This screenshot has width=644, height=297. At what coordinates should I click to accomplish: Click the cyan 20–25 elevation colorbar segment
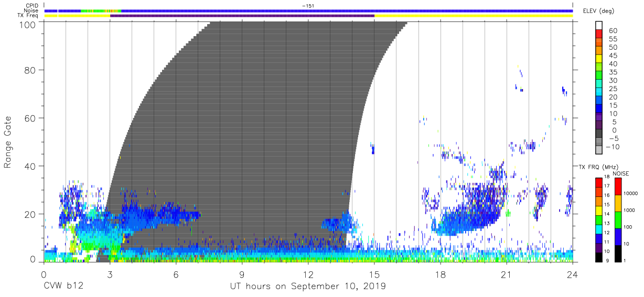point(599,93)
